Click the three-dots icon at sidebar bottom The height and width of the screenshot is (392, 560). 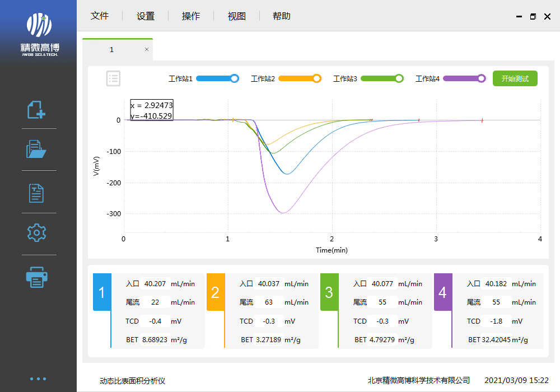coord(38,379)
